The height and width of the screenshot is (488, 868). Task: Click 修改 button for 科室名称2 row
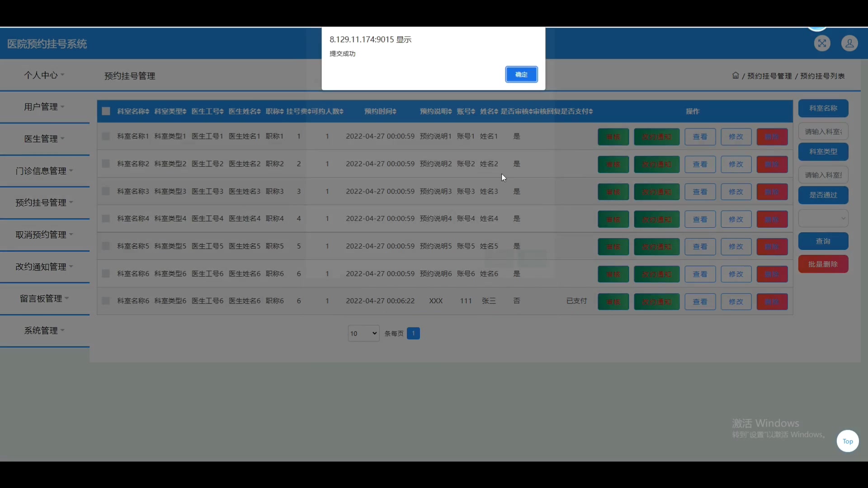click(736, 164)
